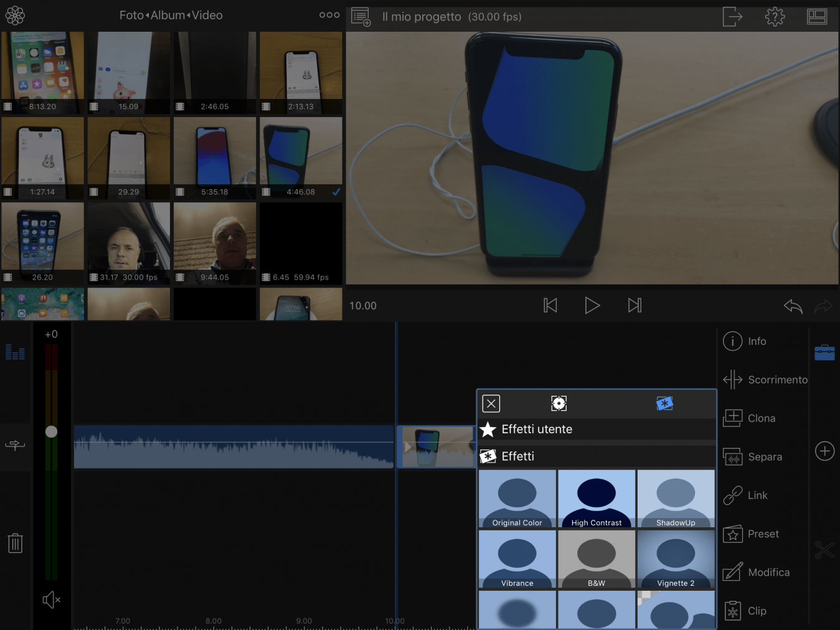Close the effects panel

pos(491,404)
